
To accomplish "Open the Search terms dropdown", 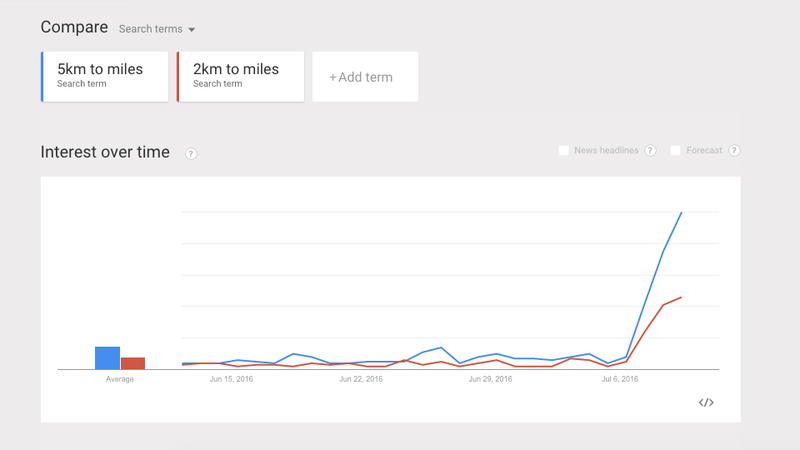I will coord(157,29).
